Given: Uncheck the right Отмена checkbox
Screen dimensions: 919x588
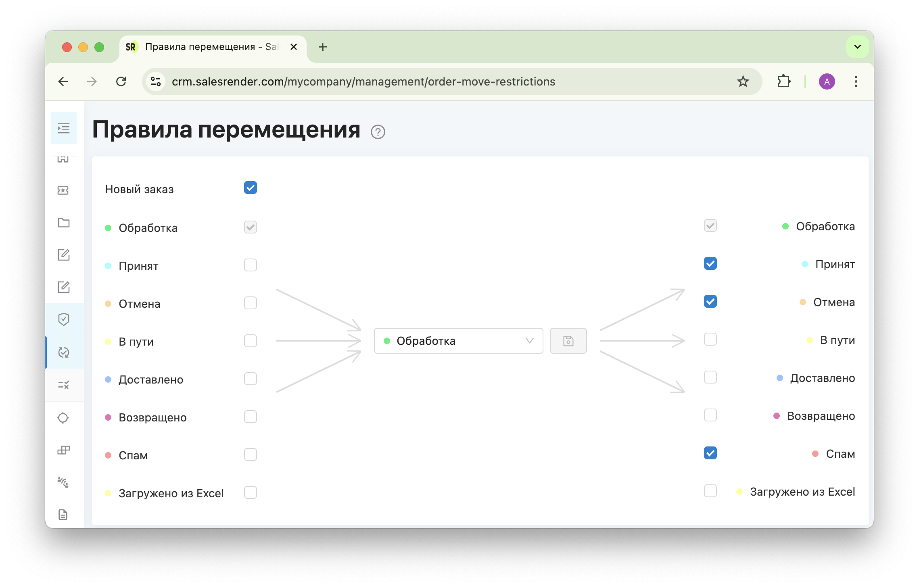Looking at the screenshot, I should point(710,301).
